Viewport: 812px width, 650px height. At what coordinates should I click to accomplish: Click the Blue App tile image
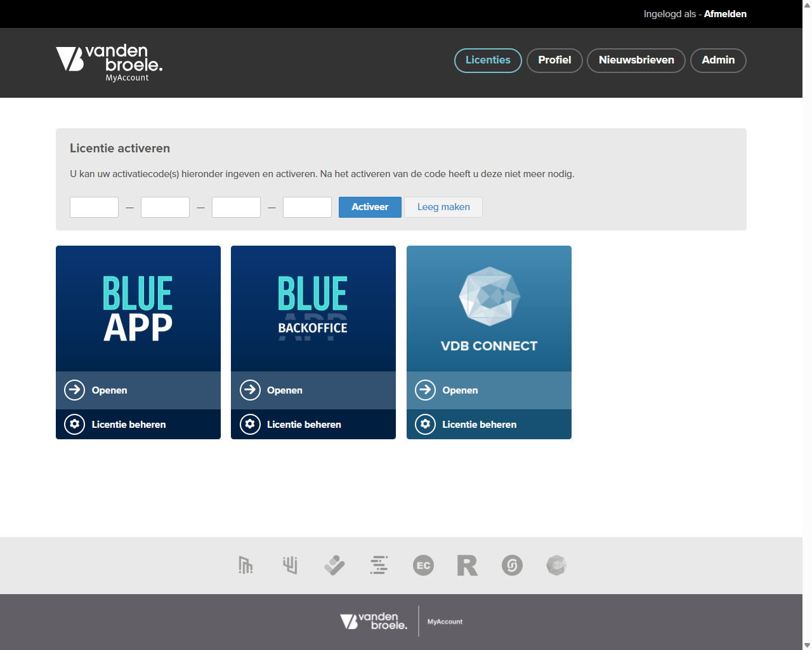(x=138, y=308)
